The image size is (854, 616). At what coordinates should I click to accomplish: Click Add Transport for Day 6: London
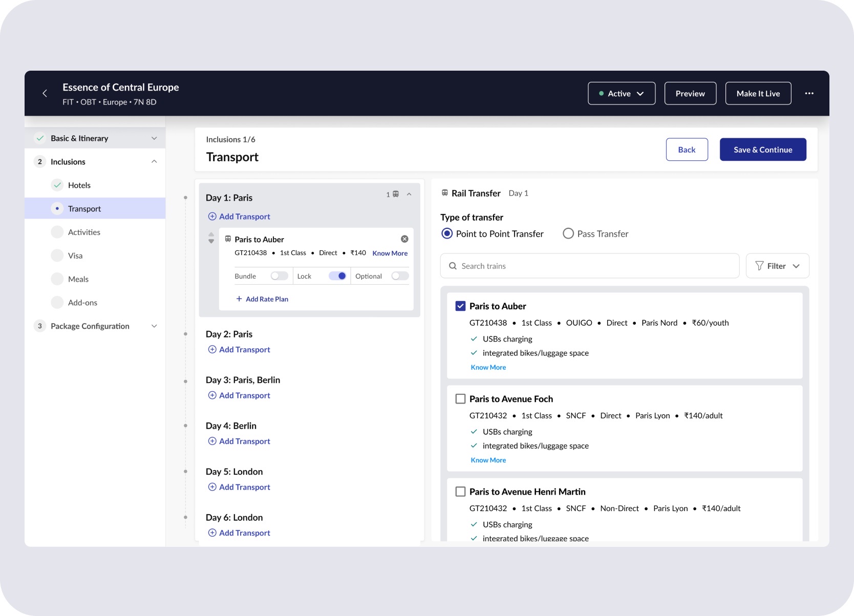pyautogui.click(x=239, y=533)
